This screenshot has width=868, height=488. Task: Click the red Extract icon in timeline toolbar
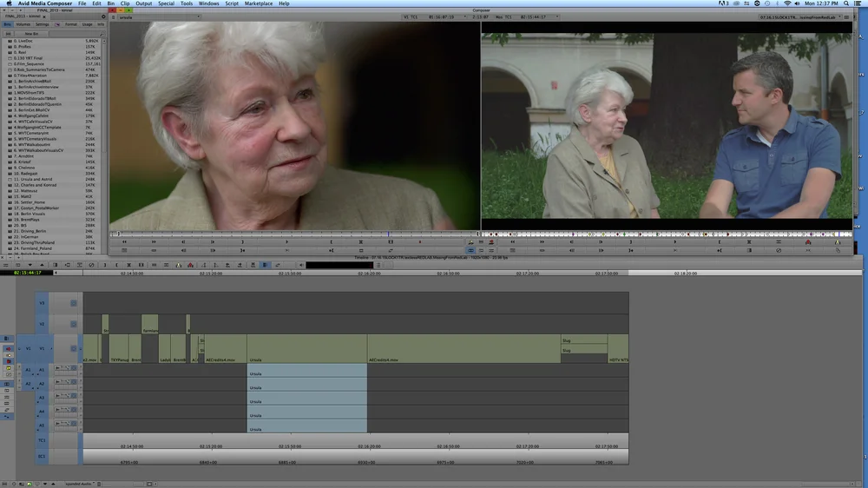coord(190,265)
